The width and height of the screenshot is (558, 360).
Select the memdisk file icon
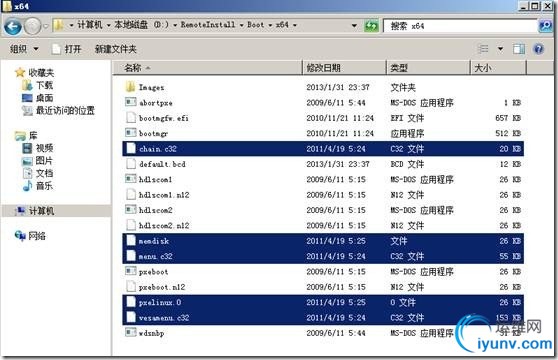pos(131,240)
